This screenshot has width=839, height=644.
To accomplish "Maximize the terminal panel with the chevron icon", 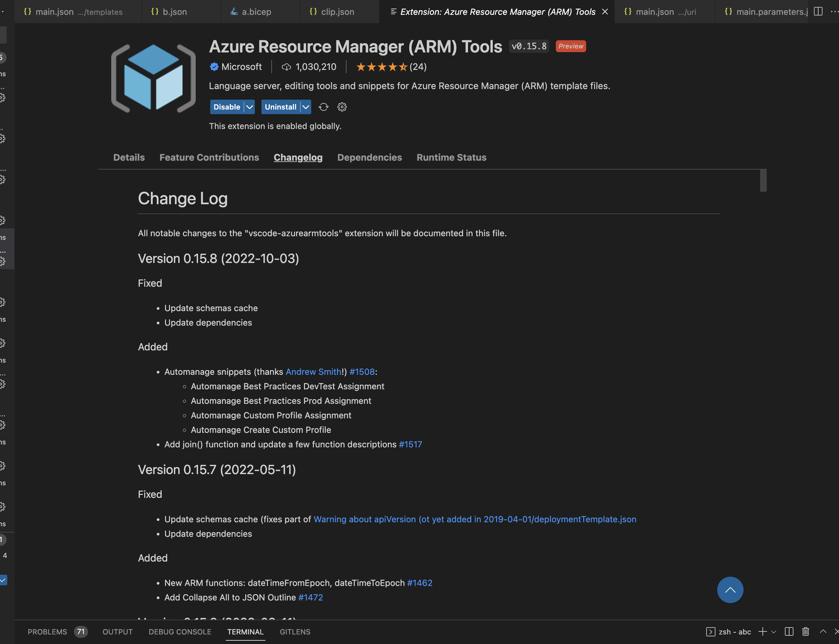I will pos(822,632).
